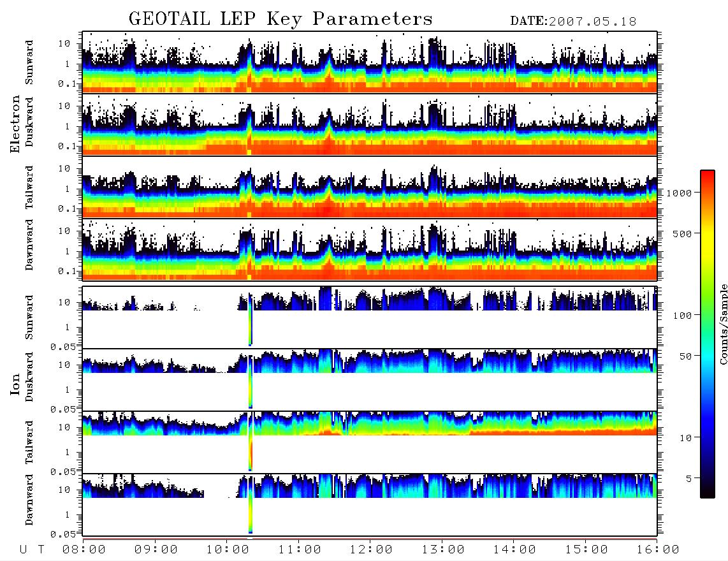Click the Electron Dawnward axis label
The height and width of the screenshot is (561, 728).
pos(29,245)
